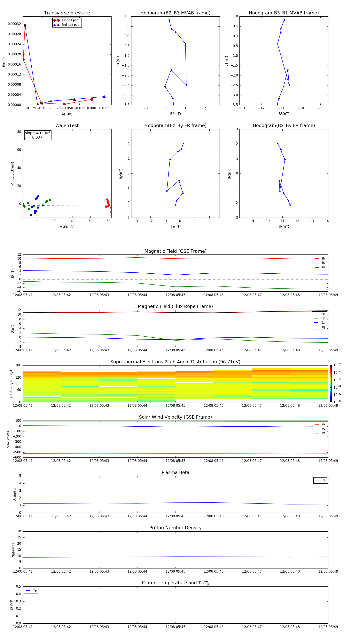The image size is (351, 644).
Task: Click the "Tp" legend in the temperature plot
Action: coord(31,591)
